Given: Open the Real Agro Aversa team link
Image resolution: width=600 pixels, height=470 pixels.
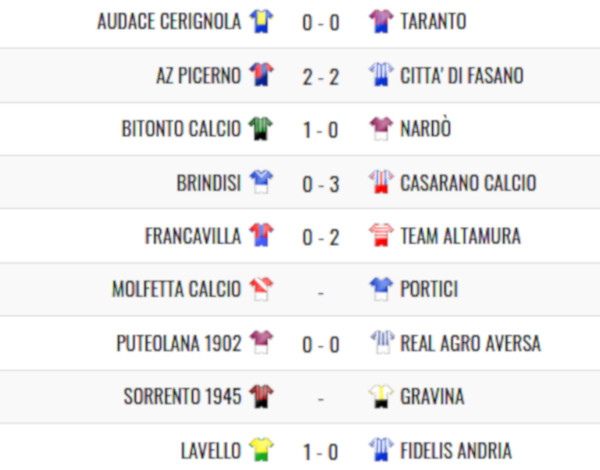Looking at the screenshot, I should click(471, 343).
